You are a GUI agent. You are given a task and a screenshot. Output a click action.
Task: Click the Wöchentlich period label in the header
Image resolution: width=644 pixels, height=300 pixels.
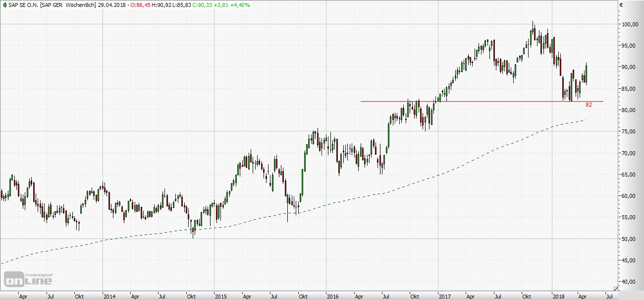[x=83, y=5]
